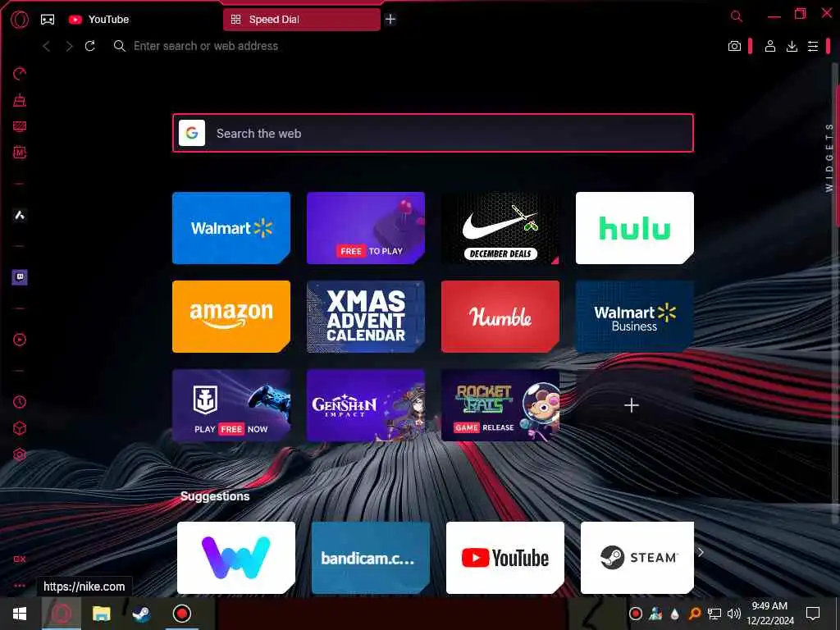This screenshot has width=840, height=630.
Task: Open the Steam suggestion tile
Action: (637, 558)
